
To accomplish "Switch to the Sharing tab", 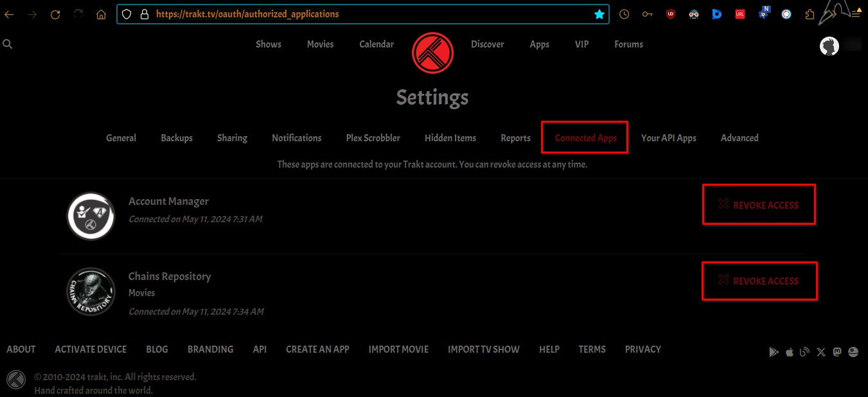I will (232, 138).
